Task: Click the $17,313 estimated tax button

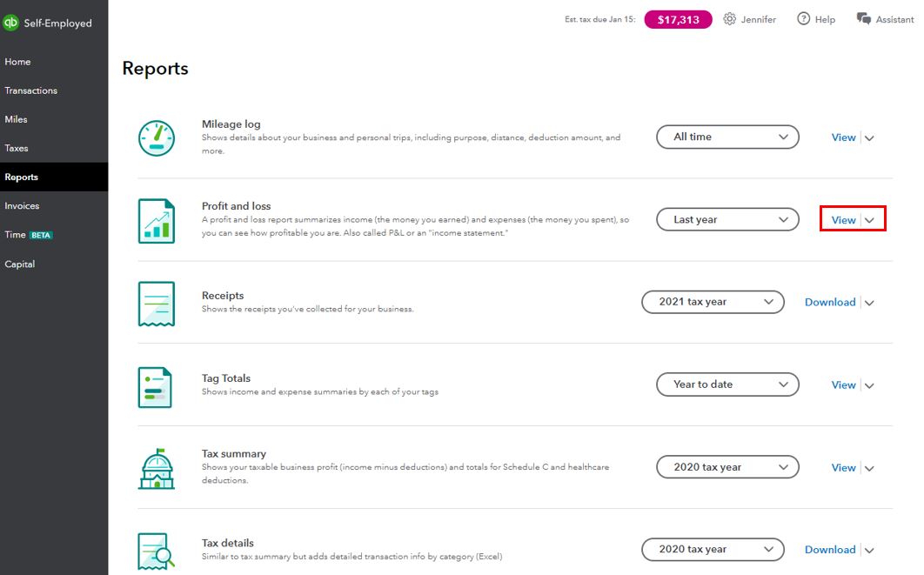Action: (x=679, y=19)
